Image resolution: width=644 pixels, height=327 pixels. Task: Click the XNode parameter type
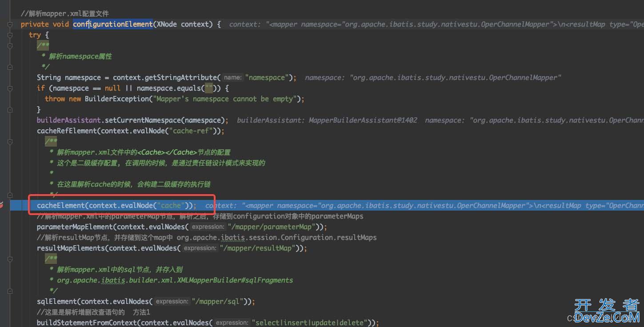pyautogui.click(x=166, y=24)
